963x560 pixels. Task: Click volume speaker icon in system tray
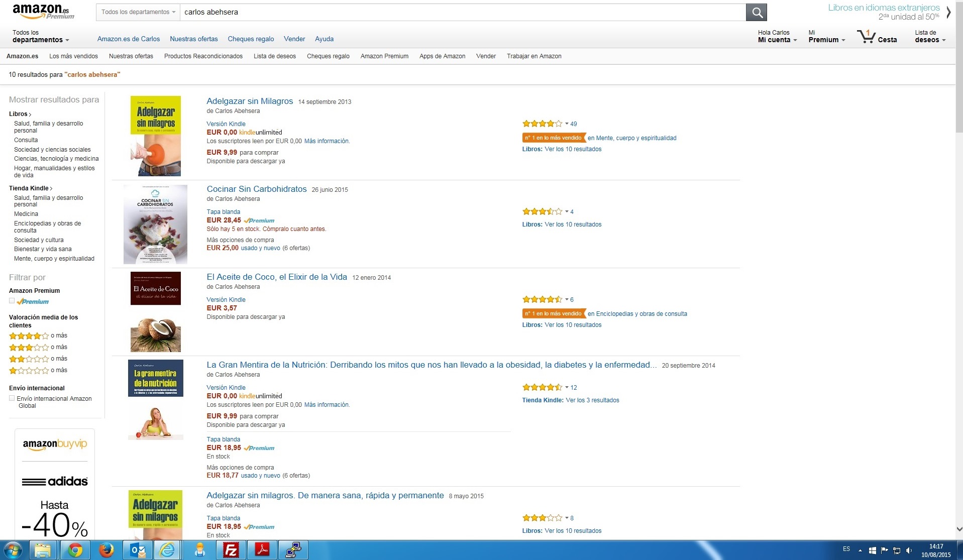tap(909, 550)
